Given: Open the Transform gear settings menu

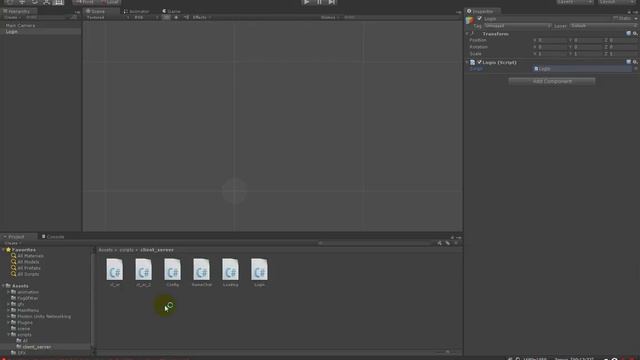Looking at the screenshot, I should pyautogui.click(x=635, y=33).
